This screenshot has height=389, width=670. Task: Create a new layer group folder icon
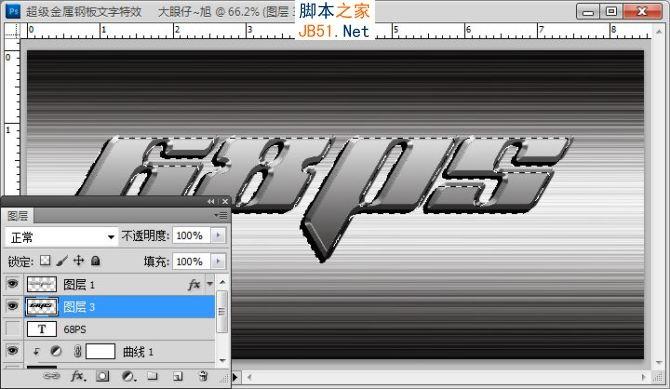click(153, 376)
